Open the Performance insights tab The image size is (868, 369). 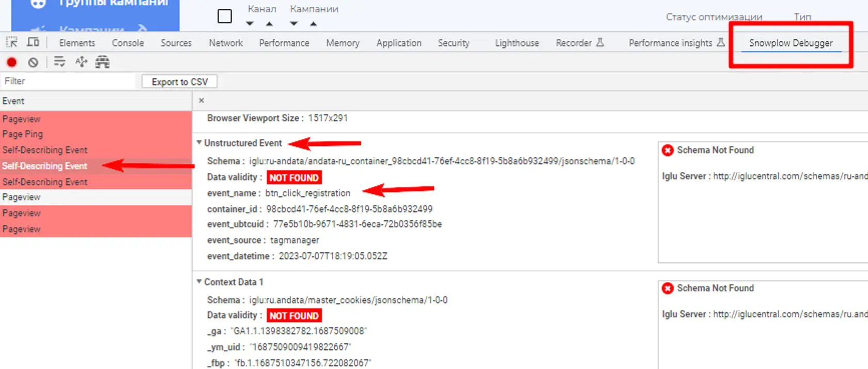[x=670, y=43]
